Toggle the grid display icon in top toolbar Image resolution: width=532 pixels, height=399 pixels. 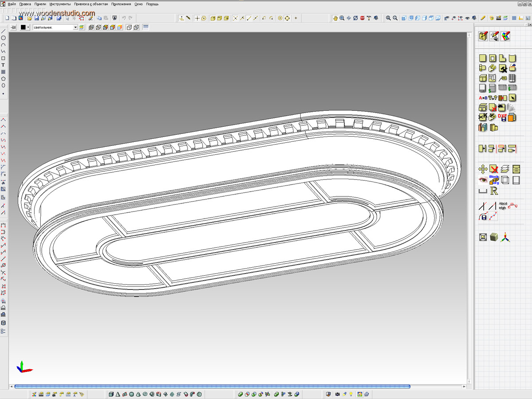(x=514, y=18)
